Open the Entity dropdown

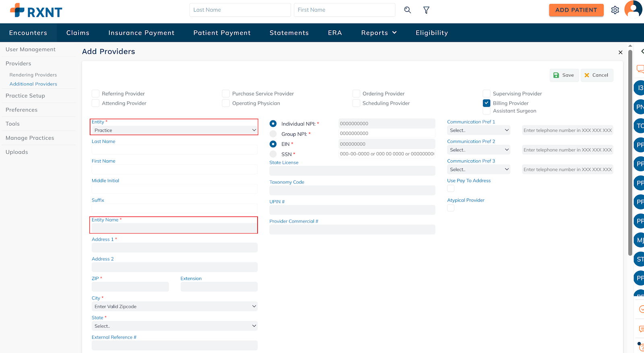174,130
